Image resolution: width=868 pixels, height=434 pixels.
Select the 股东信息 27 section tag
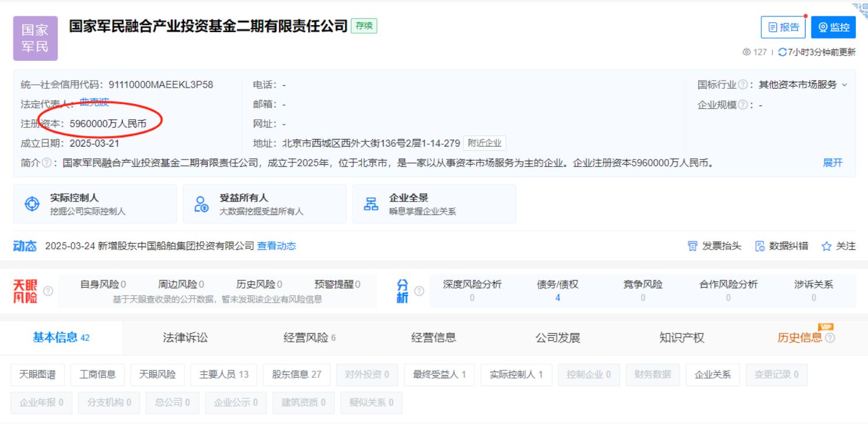[297, 374]
